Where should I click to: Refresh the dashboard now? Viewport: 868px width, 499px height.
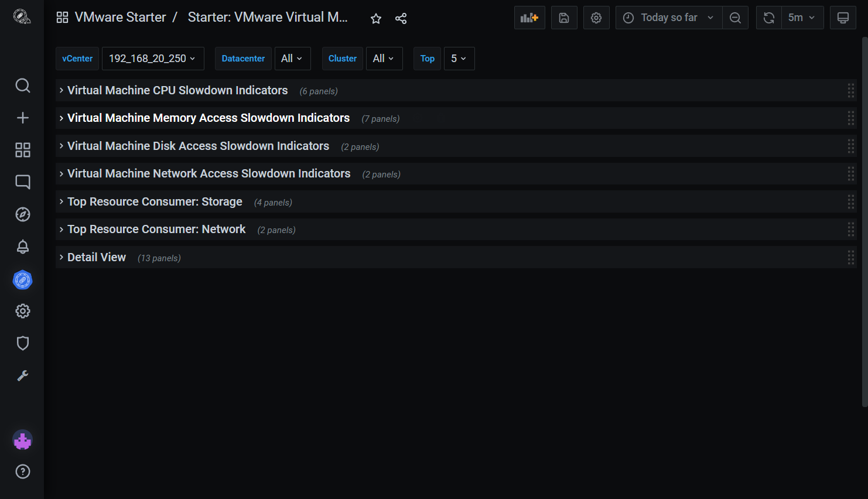click(x=769, y=18)
